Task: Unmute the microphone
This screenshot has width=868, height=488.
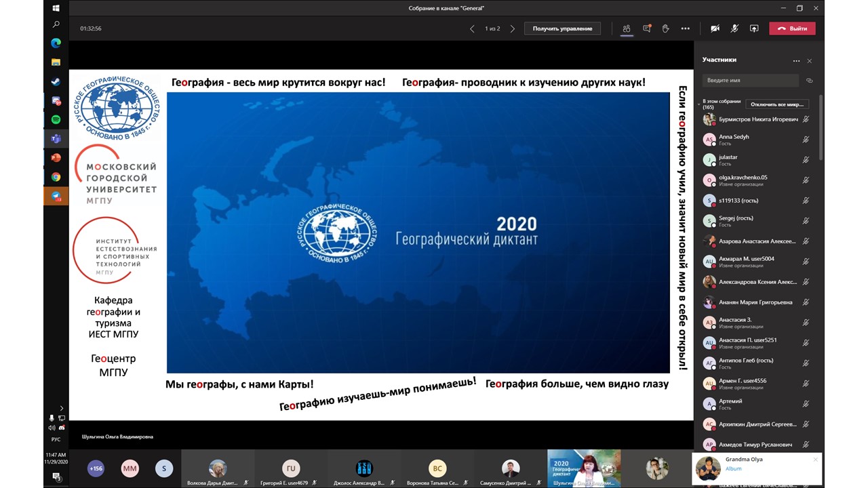Action: (734, 28)
